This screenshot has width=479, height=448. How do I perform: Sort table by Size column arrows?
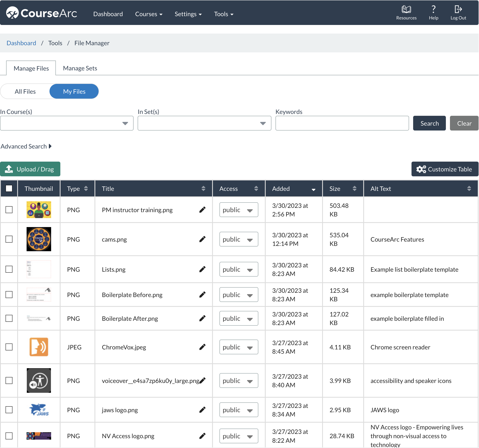coord(354,188)
